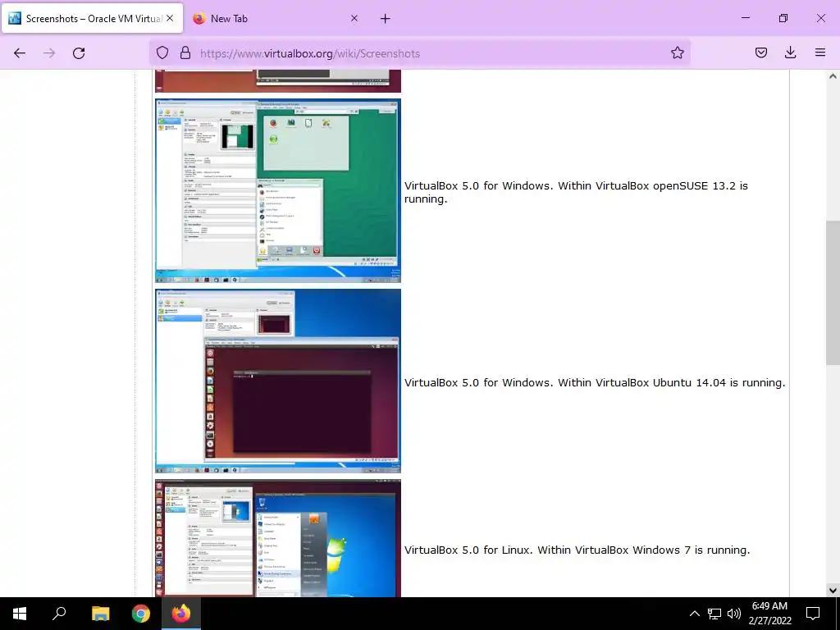Open the Windows Start menu
This screenshot has height=630, width=840.
point(20,614)
